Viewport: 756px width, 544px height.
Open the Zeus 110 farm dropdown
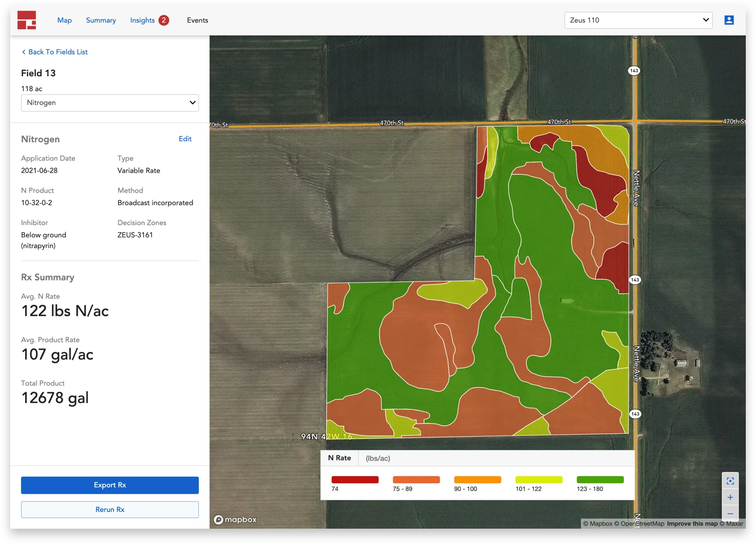click(638, 20)
